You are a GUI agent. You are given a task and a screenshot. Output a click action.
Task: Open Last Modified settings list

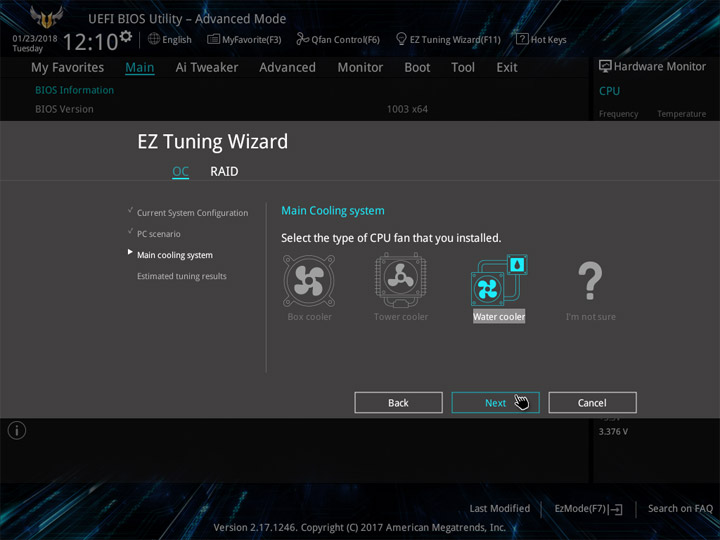500,508
